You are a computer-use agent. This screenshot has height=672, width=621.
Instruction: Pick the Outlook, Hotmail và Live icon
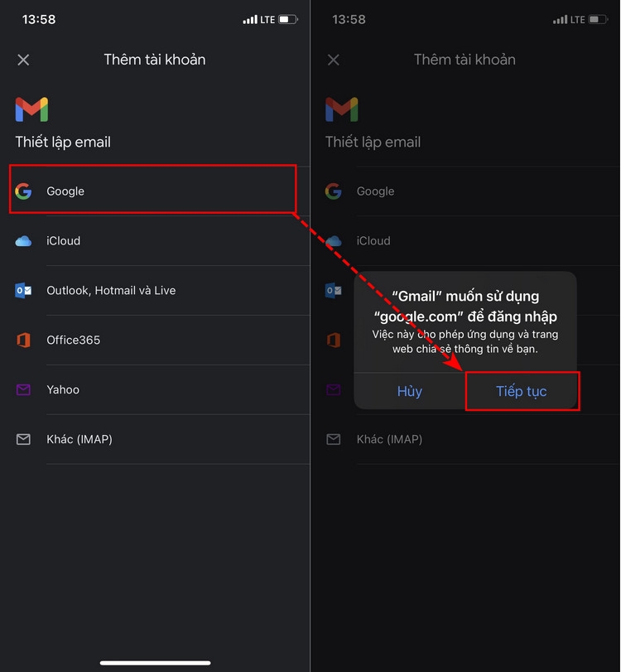[23, 290]
